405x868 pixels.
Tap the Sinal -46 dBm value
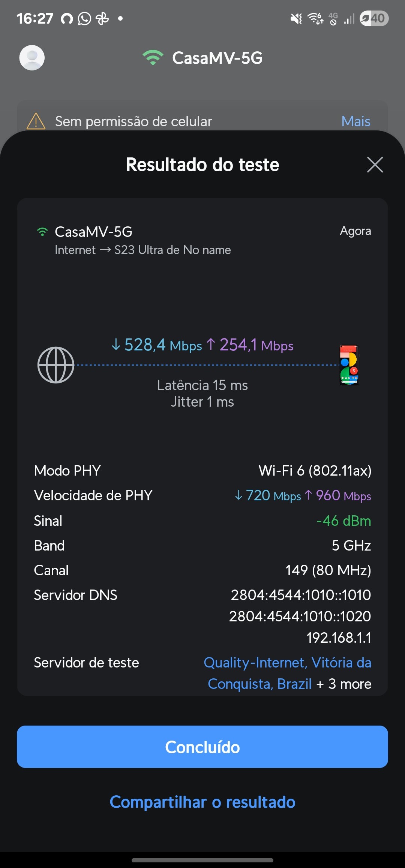[x=343, y=521]
